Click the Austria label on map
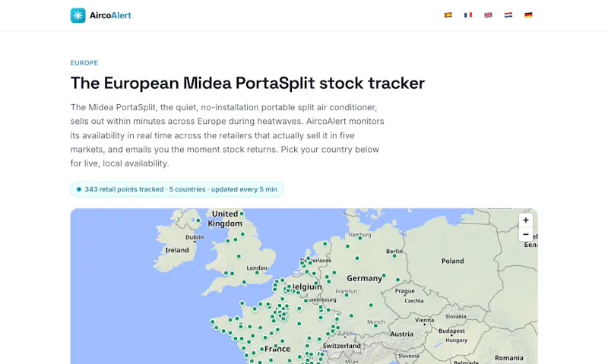608x364 pixels. (401, 334)
